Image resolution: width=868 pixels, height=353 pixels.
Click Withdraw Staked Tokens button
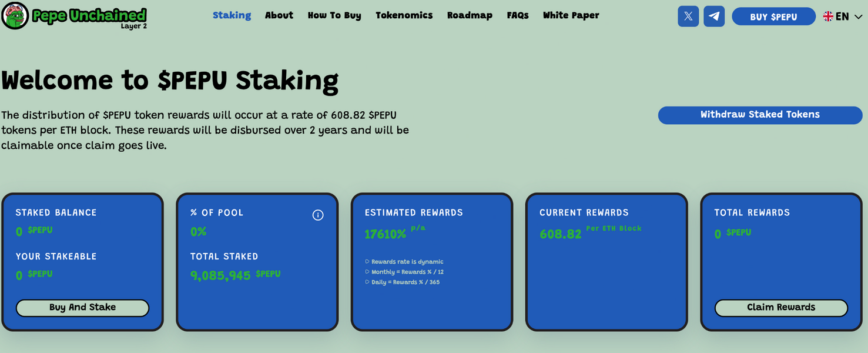(x=760, y=115)
